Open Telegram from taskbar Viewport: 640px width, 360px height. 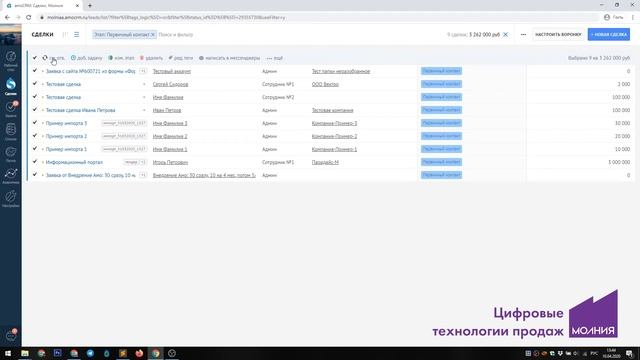click(x=90, y=353)
